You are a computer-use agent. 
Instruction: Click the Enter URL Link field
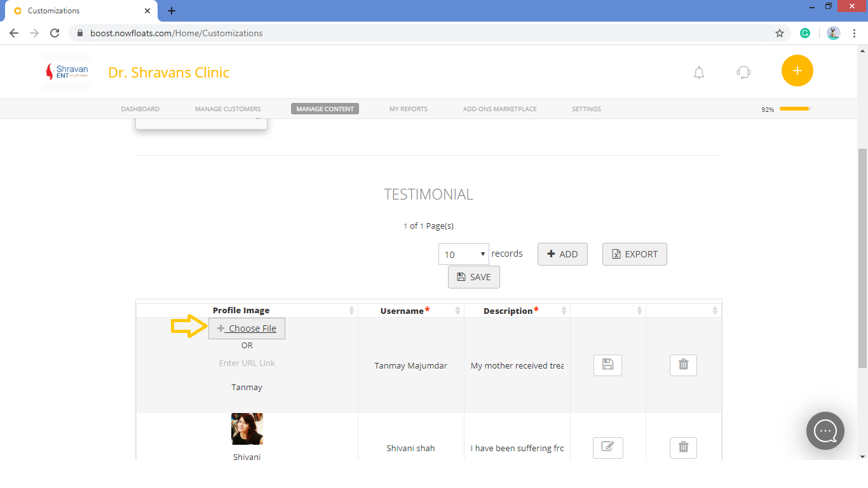(x=247, y=363)
